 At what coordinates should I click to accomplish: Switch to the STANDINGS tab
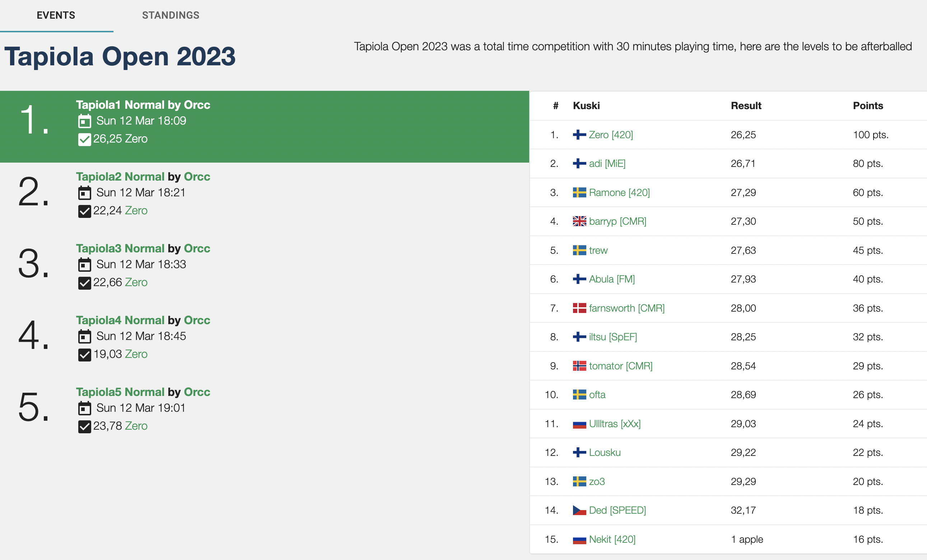point(171,15)
